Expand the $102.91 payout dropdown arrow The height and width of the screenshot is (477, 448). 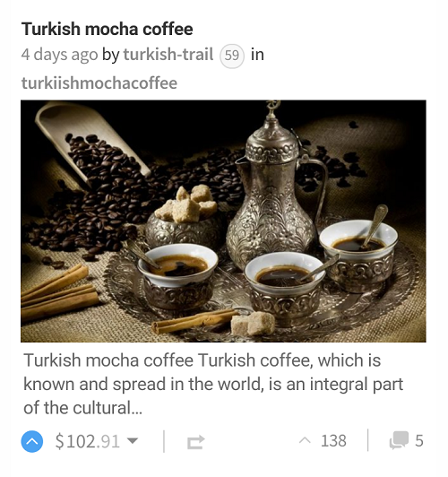coord(133,440)
